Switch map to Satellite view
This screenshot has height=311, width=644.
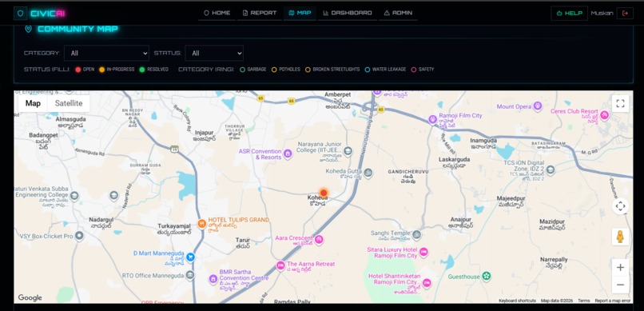[69, 103]
